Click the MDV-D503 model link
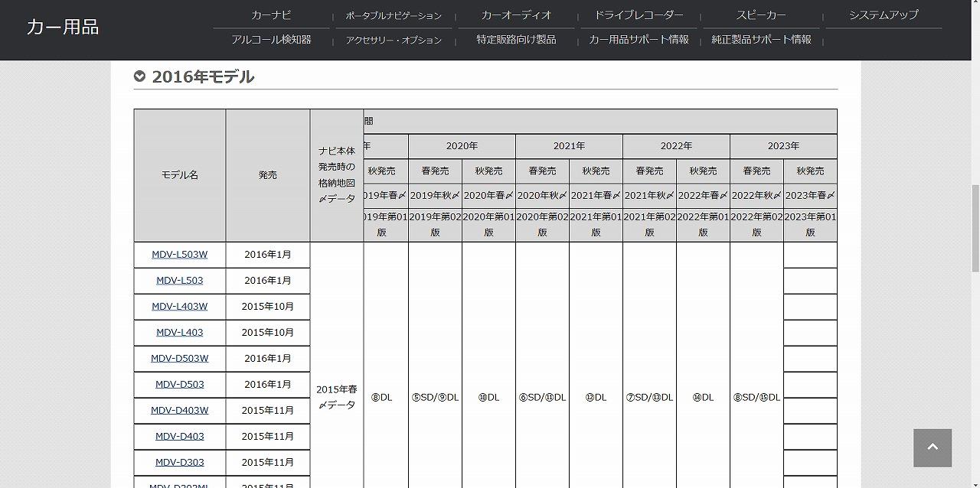 click(x=180, y=385)
